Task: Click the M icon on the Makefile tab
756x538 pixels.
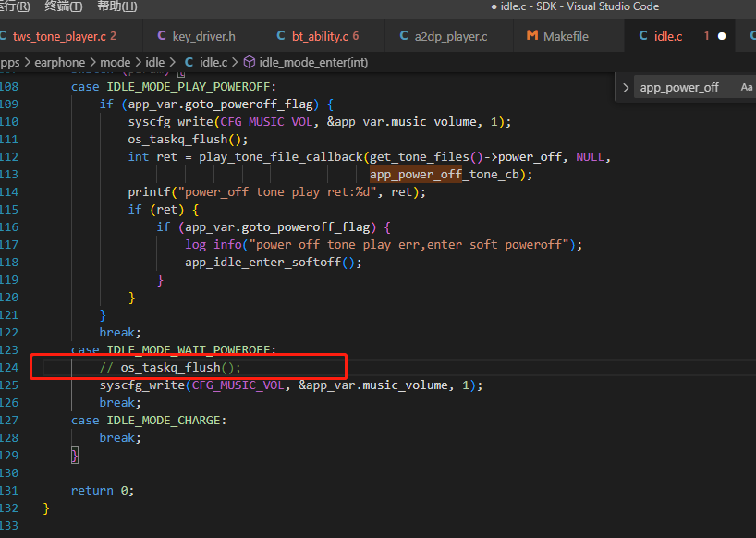Action: point(532,36)
